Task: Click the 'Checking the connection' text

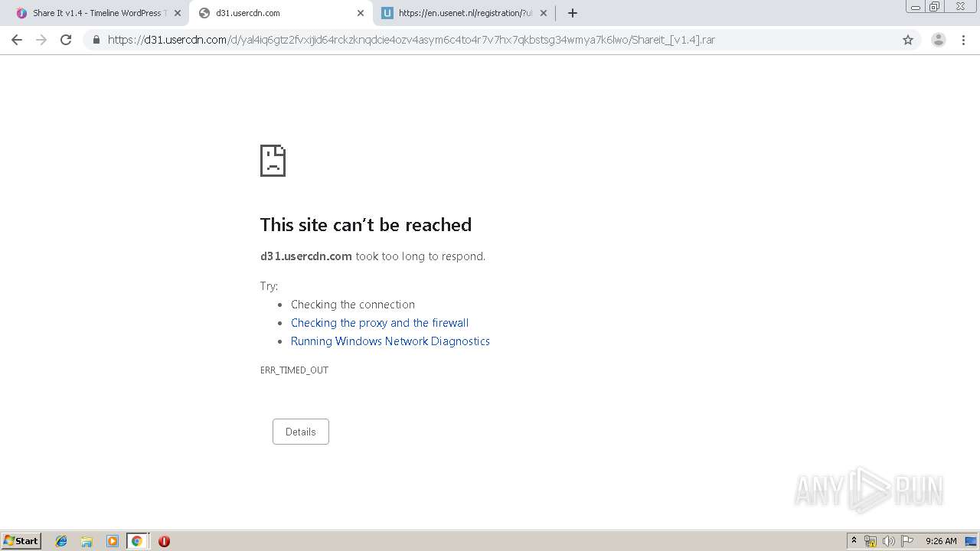Action: 353,305
